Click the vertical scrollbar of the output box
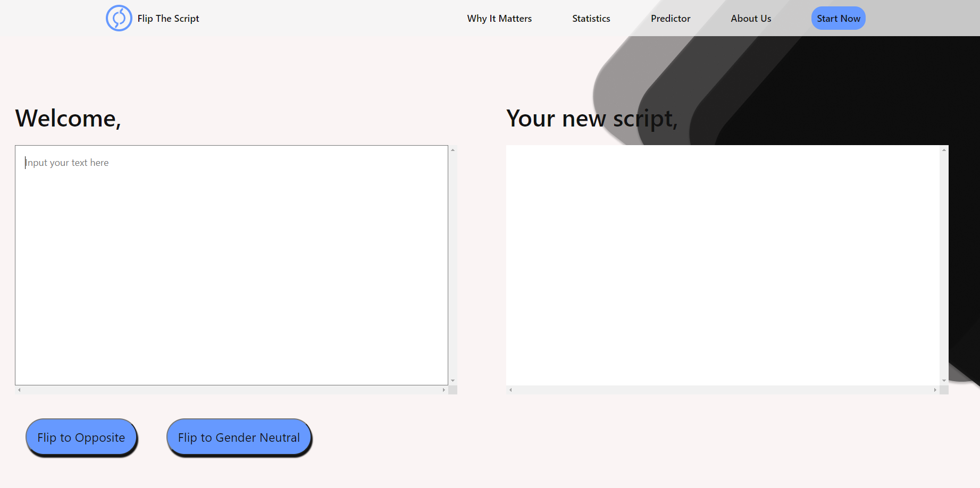This screenshot has height=488, width=980. (x=944, y=266)
